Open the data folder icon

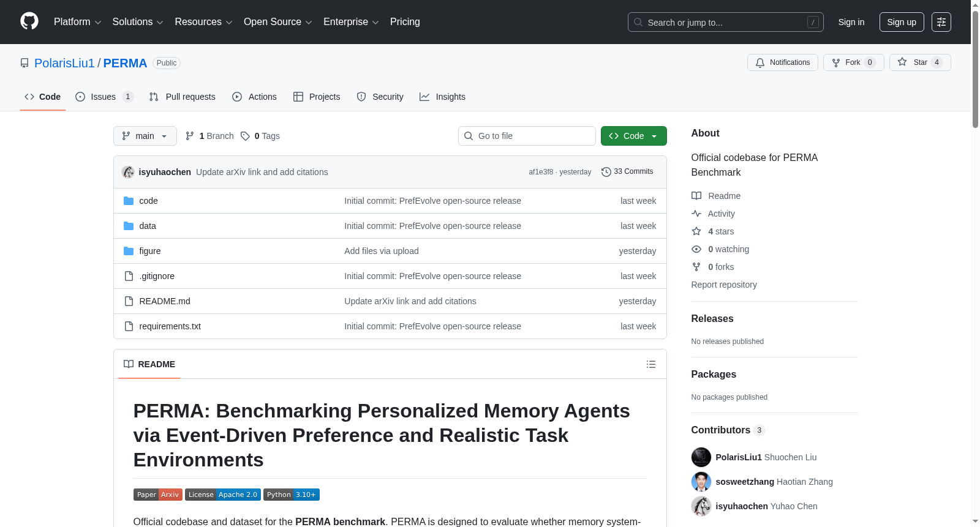coord(129,226)
